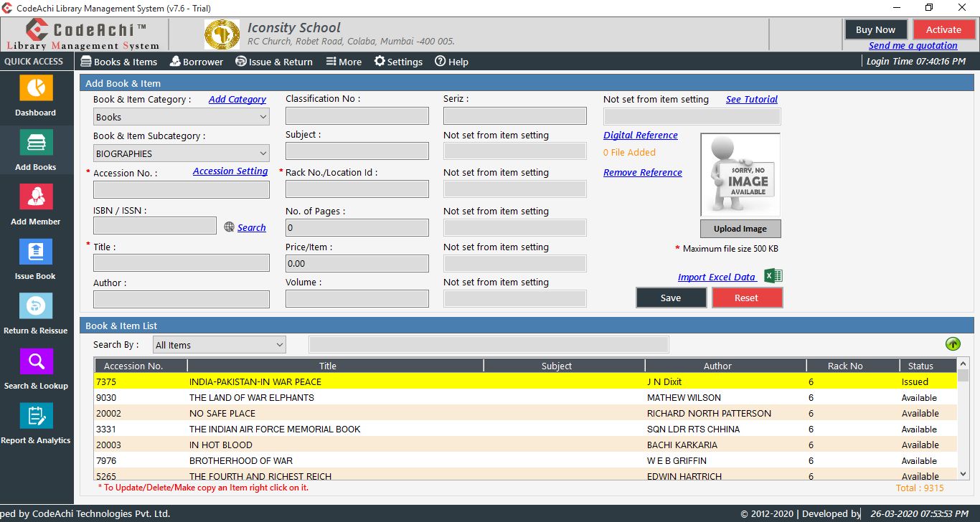Click the Add Member icon

35,197
